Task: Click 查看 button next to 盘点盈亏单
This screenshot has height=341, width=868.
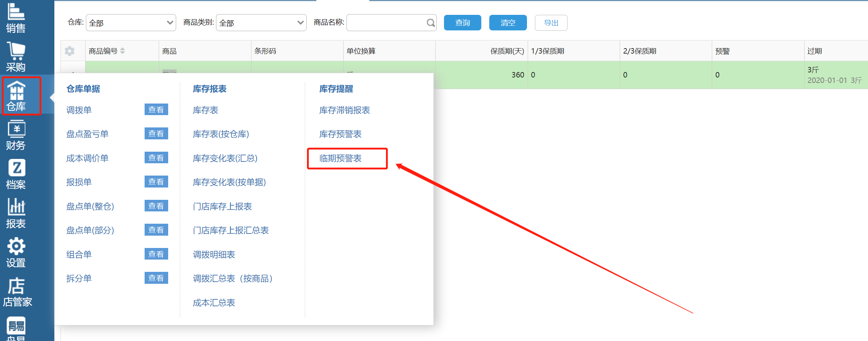Action: point(156,134)
